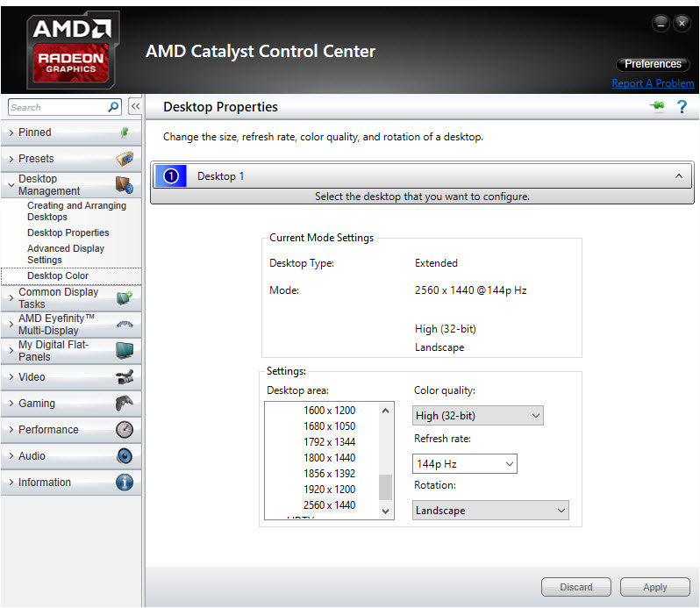Viewport: 700px width, 608px height.
Task: Click the Preferences button
Action: pos(653,64)
